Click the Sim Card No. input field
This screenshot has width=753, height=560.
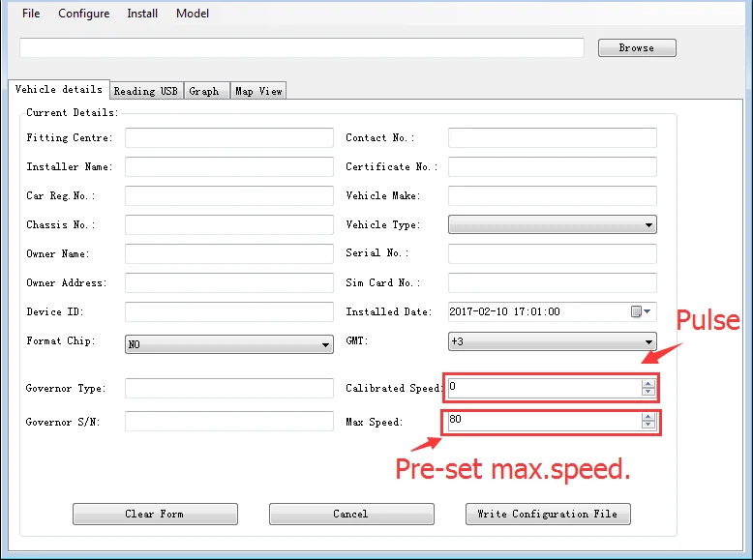[x=553, y=282]
